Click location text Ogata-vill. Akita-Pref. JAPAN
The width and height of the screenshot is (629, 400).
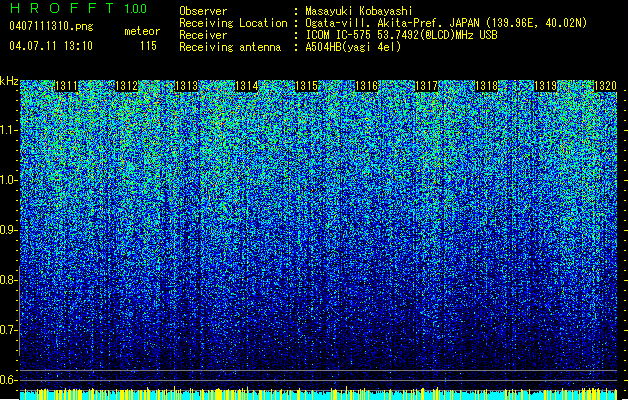(x=392, y=23)
